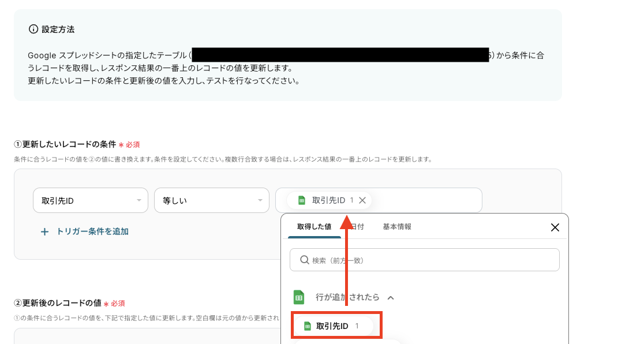This screenshot has width=644, height=344.
Task: Click the info icon beside 設定方法
Action: pyautogui.click(x=32, y=29)
